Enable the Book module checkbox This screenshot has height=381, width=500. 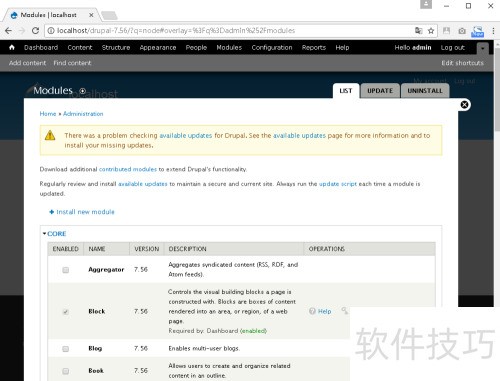coord(66,371)
